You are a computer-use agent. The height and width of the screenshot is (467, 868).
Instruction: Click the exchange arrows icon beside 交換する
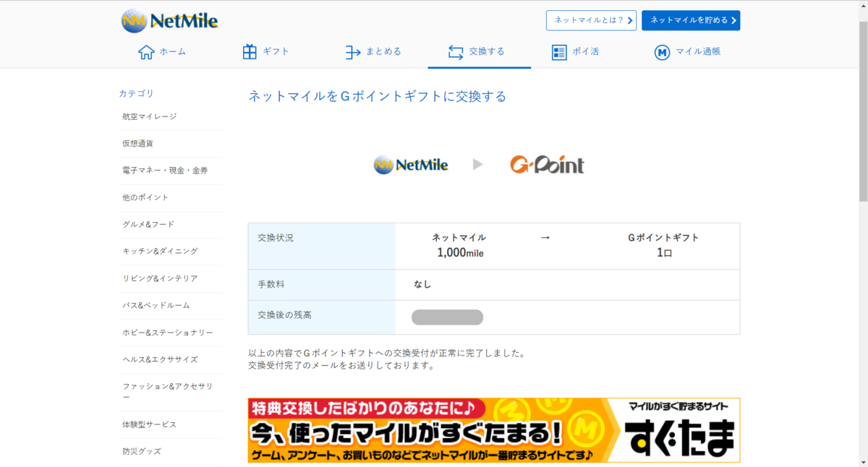pyautogui.click(x=456, y=52)
